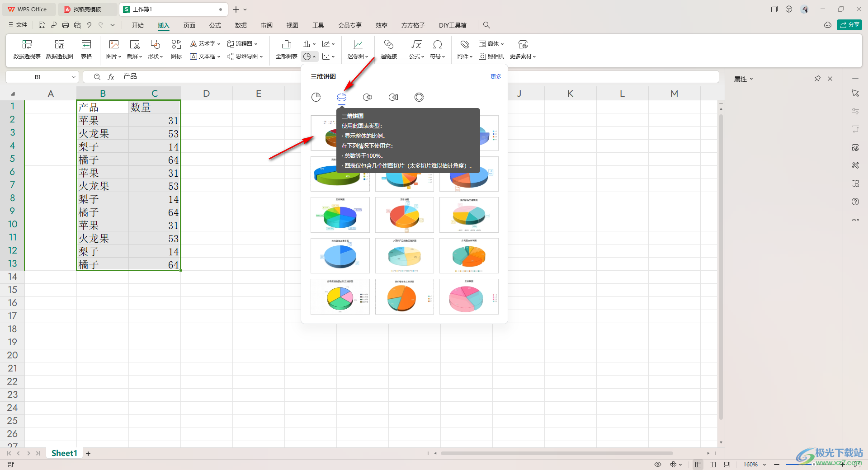Switch to normal view in status bar
Viewport: 868px width, 470px height.
698,464
